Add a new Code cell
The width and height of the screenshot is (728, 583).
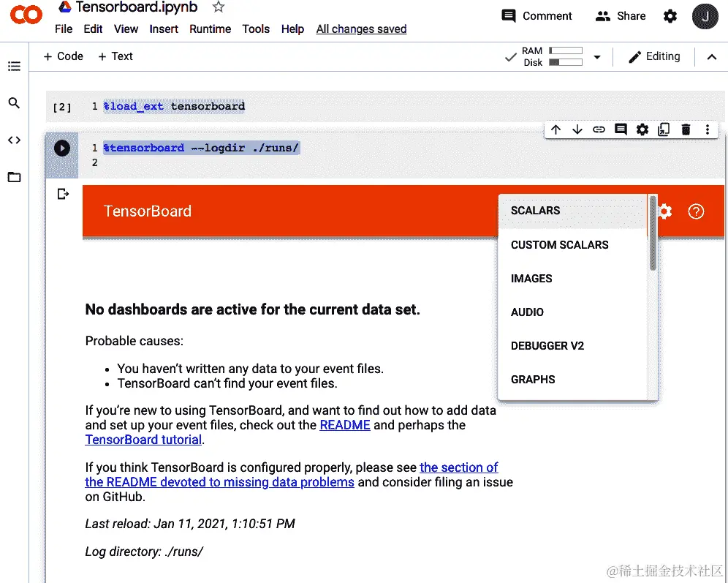[63, 56]
